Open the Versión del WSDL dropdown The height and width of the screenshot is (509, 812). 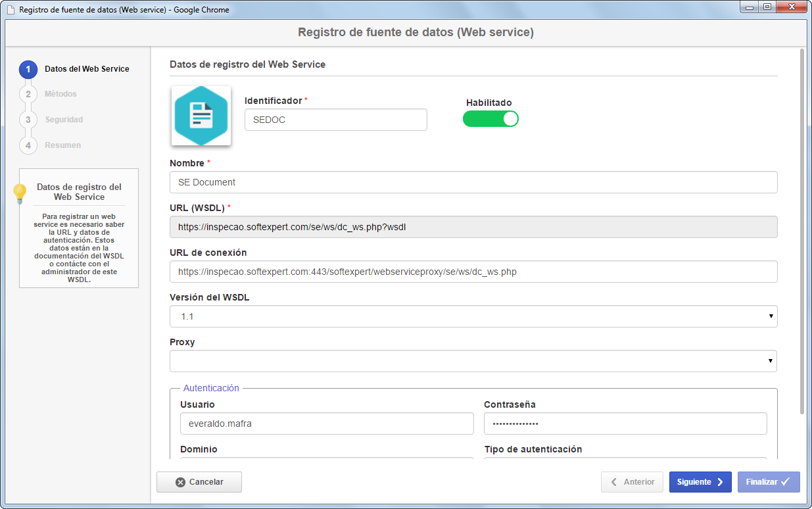pyautogui.click(x=473, y=316)
